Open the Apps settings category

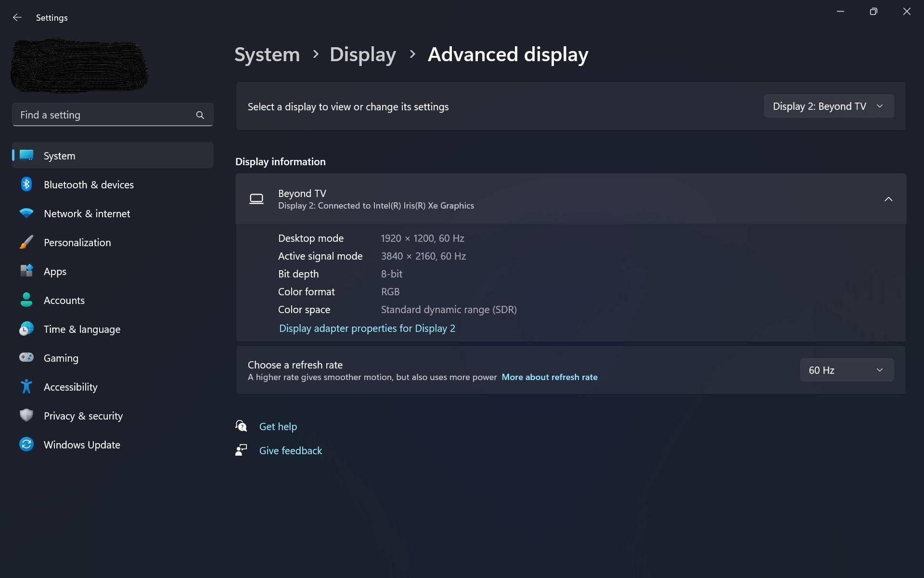coord(55,272)
